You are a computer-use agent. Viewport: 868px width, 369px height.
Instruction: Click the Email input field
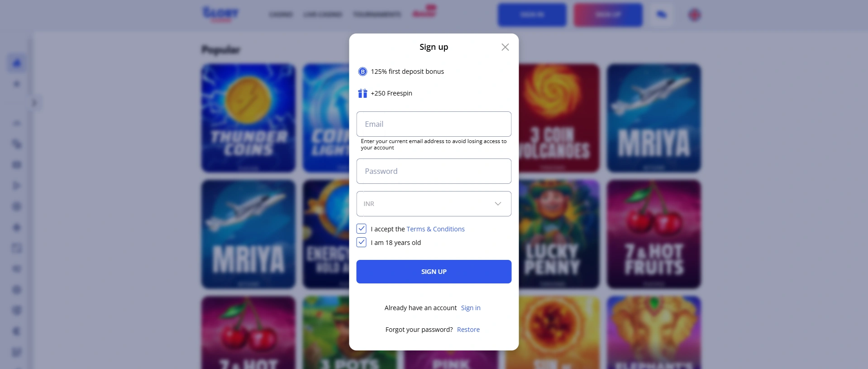coord(433,124)
